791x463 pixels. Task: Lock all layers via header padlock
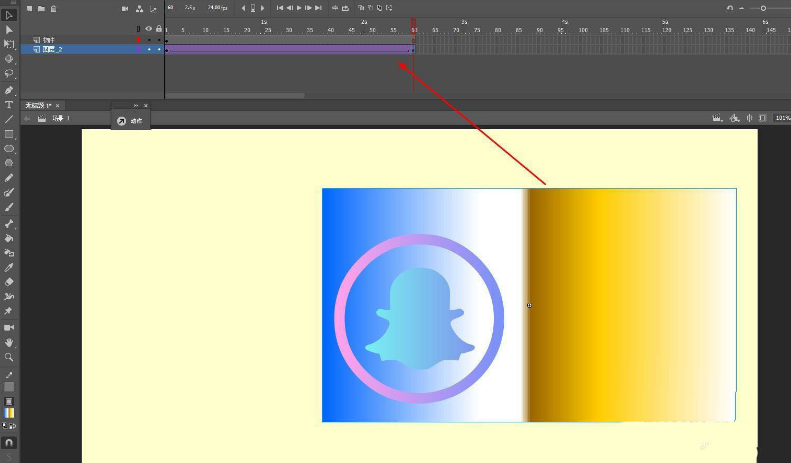click(159, 29)
